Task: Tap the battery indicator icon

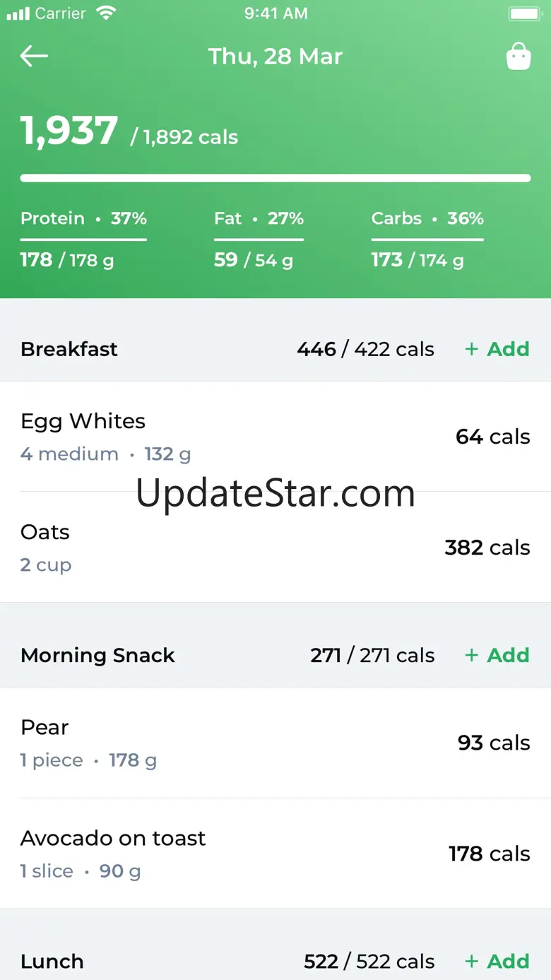Action: point(524,13)
